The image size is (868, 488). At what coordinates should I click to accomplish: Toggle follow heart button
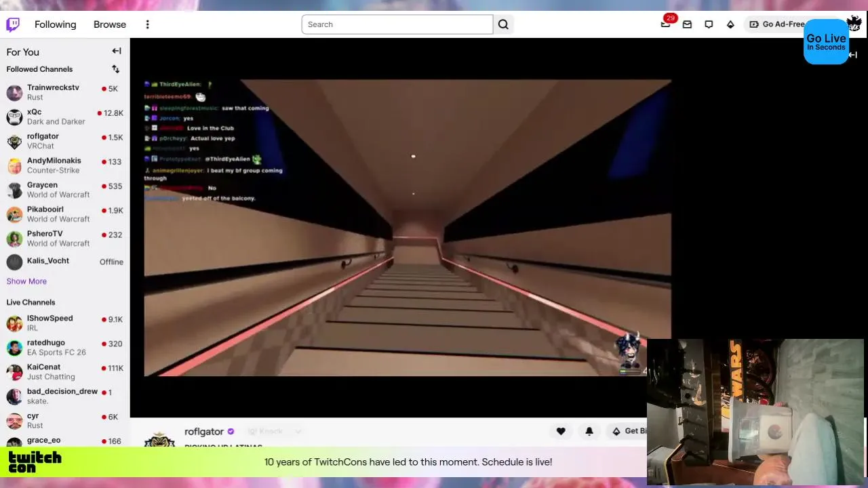561,431
